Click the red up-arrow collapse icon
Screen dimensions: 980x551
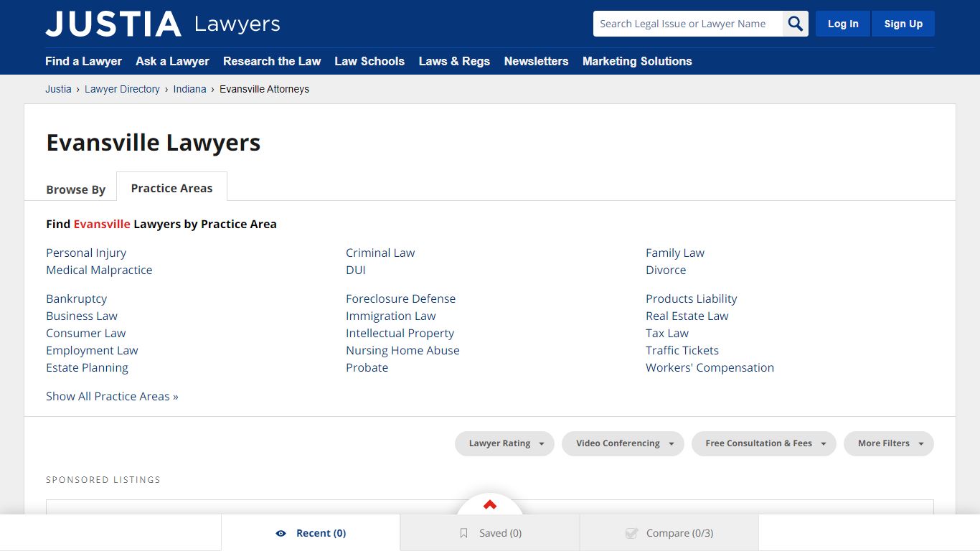pos(490,504)
